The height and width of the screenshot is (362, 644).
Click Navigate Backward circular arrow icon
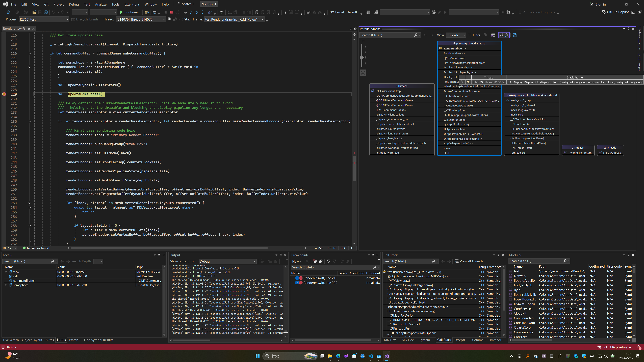8,12
